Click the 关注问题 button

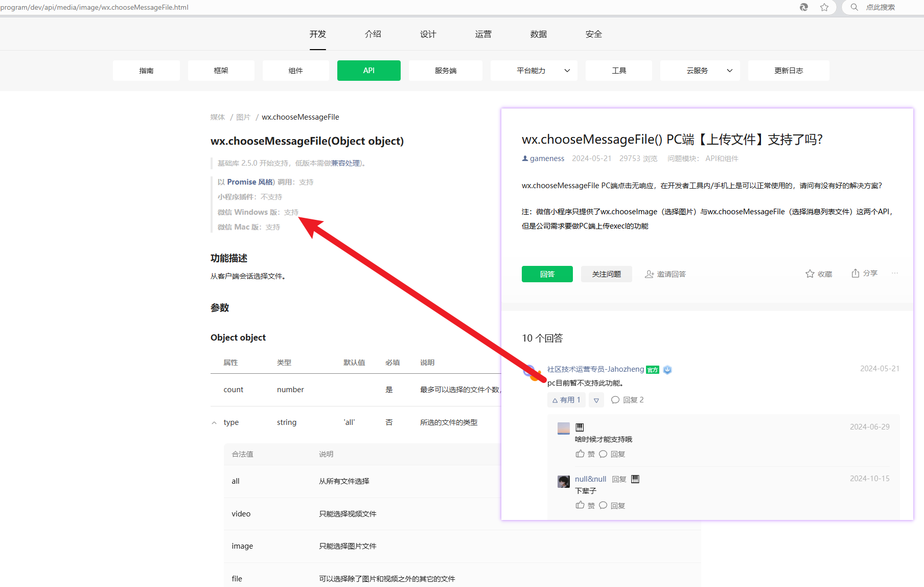click(x=607, y=274)
